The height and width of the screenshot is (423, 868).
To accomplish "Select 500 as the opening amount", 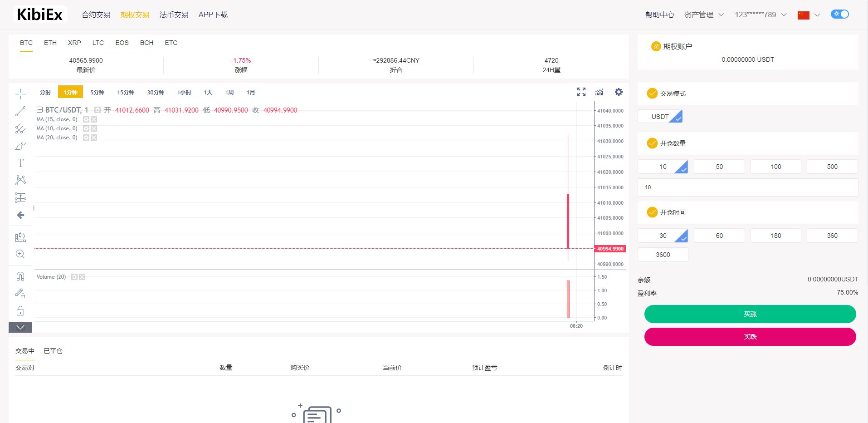I will (x=832, y=166).
